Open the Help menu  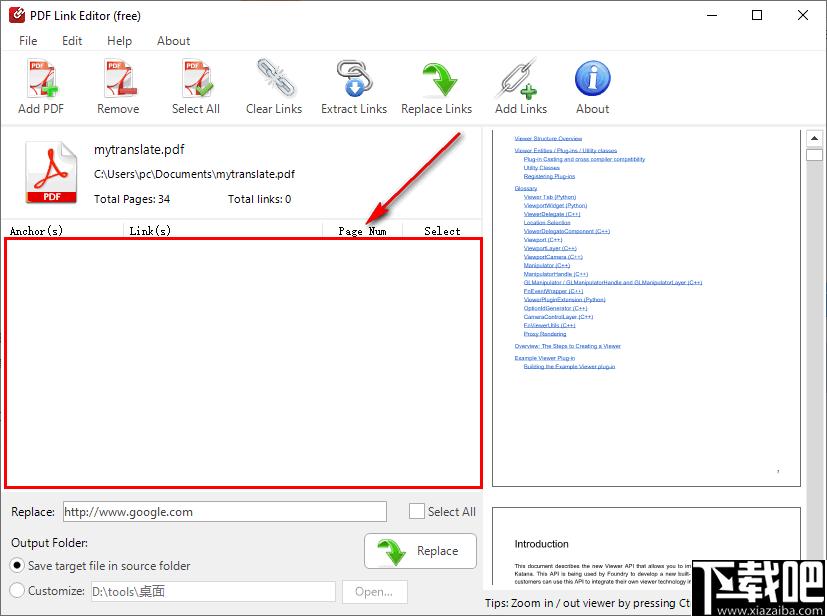click(119, 41)
